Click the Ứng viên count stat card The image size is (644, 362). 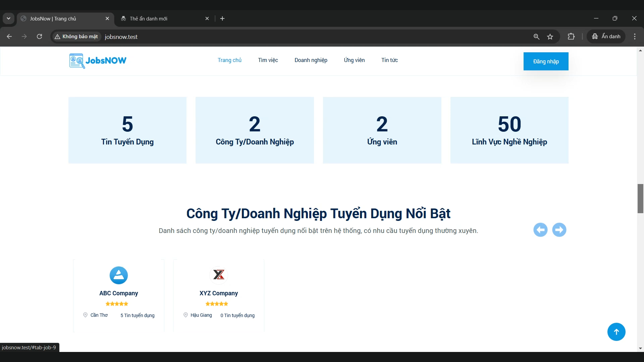382,130
